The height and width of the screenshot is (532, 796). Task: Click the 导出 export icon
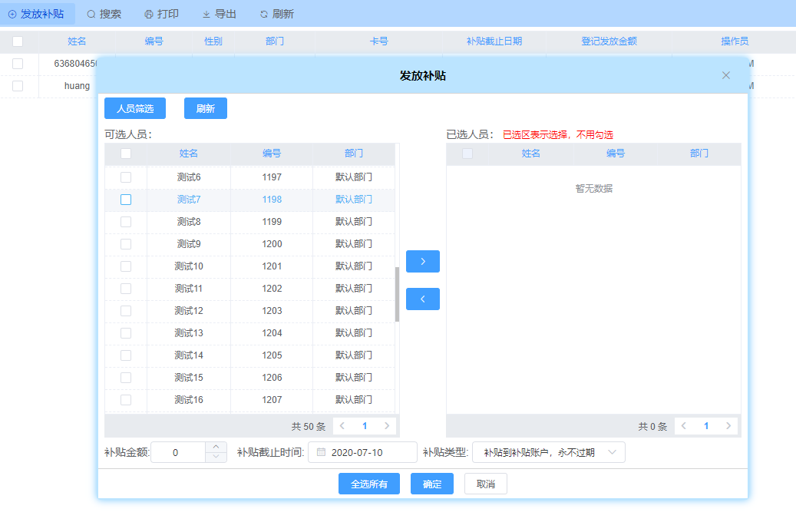(206, 15)
